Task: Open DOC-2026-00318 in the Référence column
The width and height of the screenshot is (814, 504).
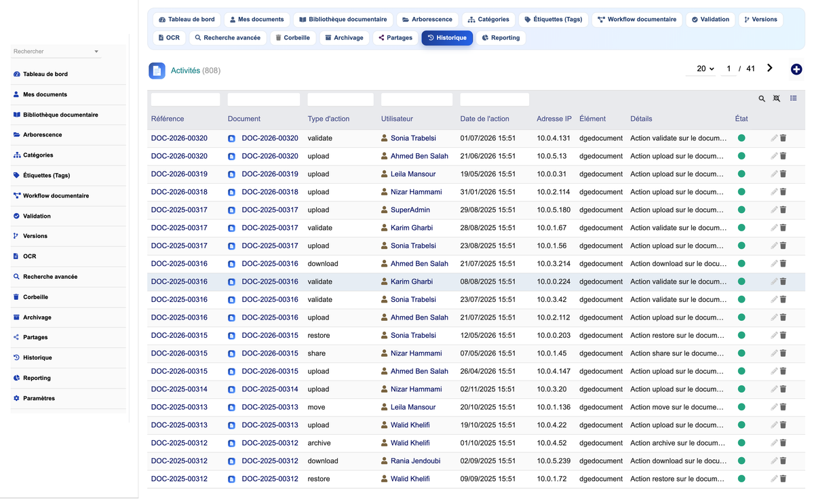Action: 179,192
